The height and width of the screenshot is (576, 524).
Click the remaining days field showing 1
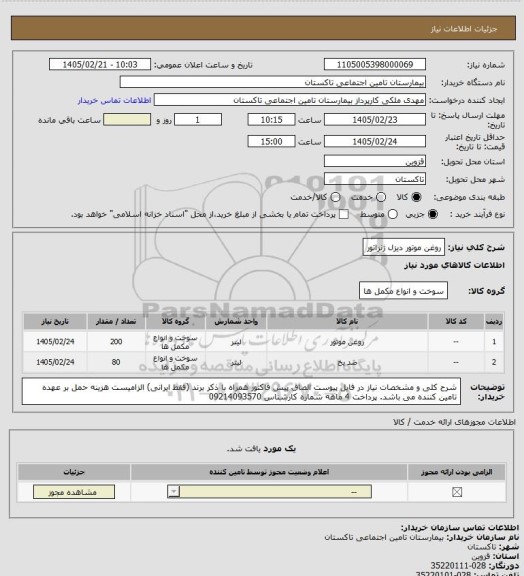click(x=198, y=120)
